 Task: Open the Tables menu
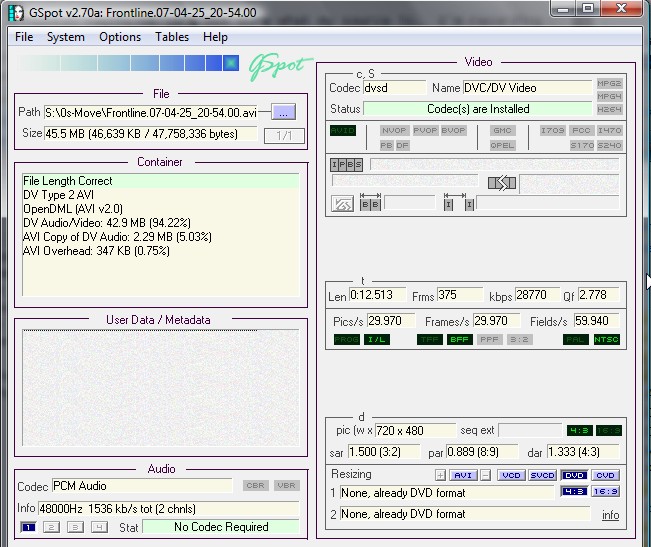click(x=172, y=37)
